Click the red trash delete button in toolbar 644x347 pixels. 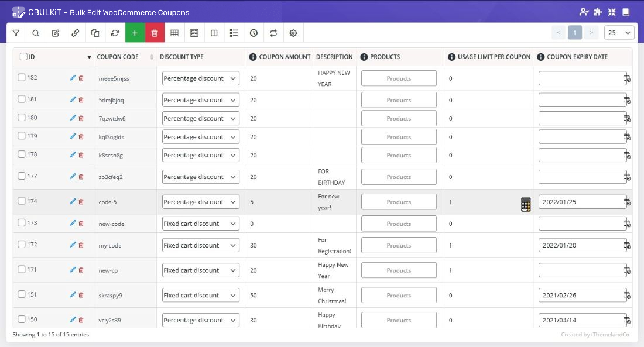pos(155,33)
